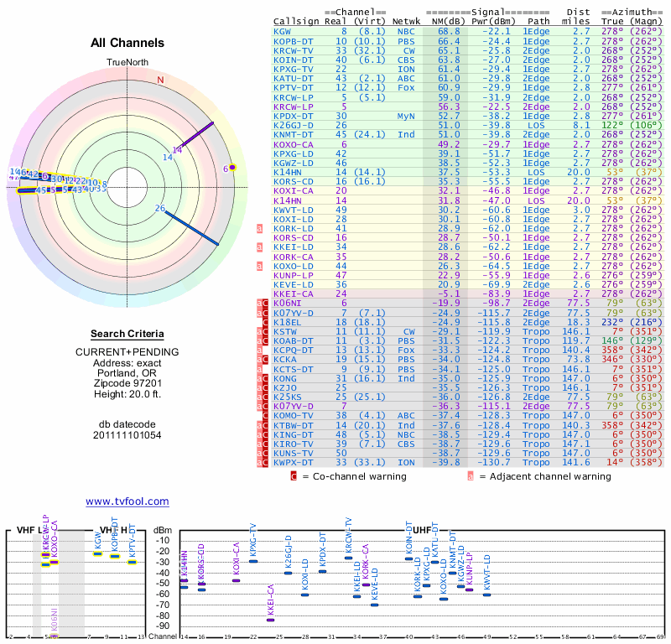Select the KOPB-DT callsign row
Viewport: 671px width, 644px height.
(468, 41)
